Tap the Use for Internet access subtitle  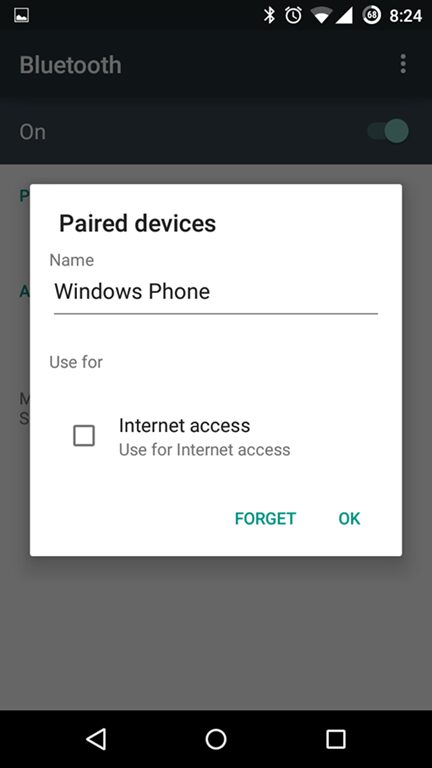click(x=205, y=450)
